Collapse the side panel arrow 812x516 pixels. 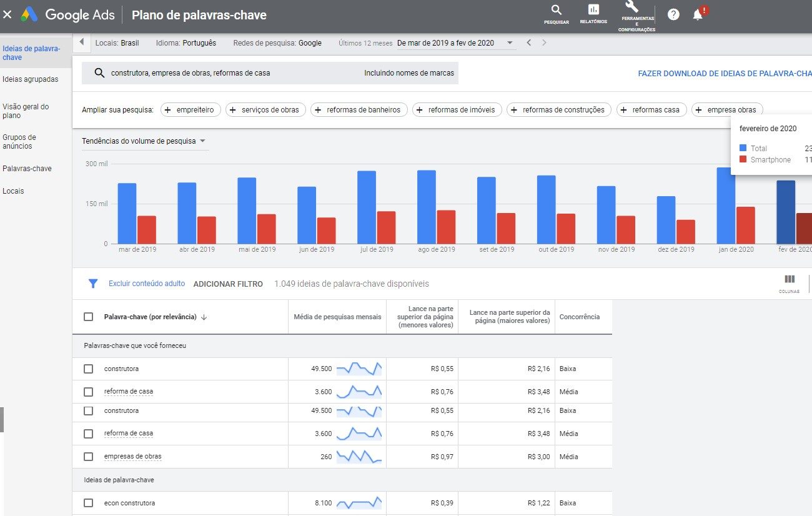click(x=81, y=42)
